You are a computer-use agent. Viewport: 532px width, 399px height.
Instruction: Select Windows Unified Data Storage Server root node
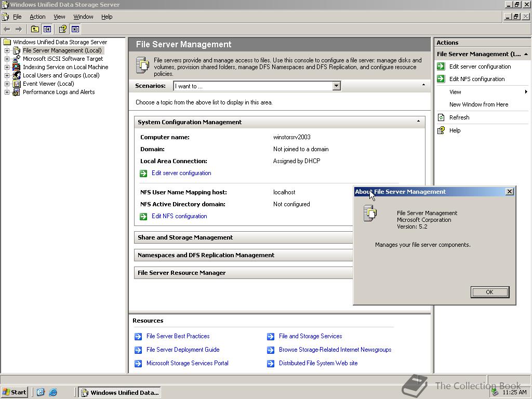pyautogui.click(x=60, y=42)
